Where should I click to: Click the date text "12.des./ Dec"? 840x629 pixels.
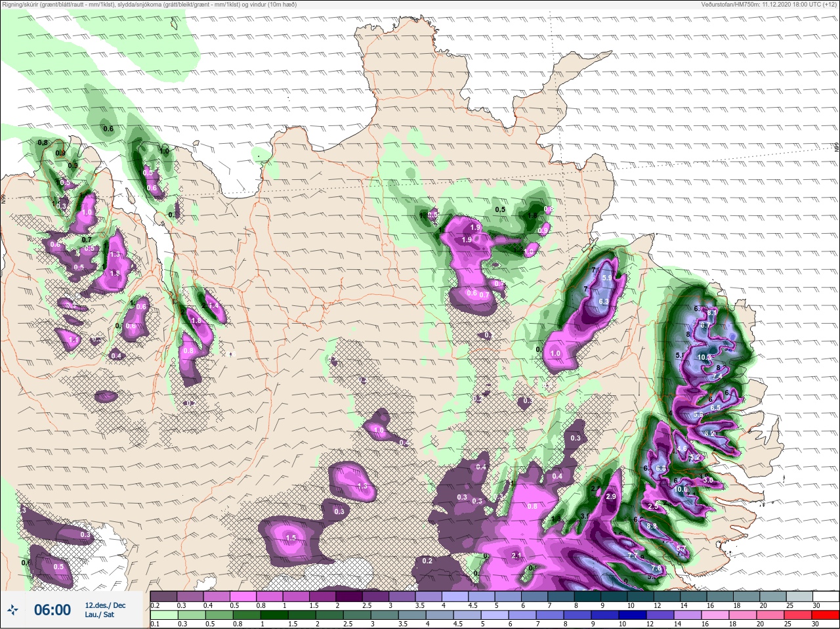[x=105, y=605]
